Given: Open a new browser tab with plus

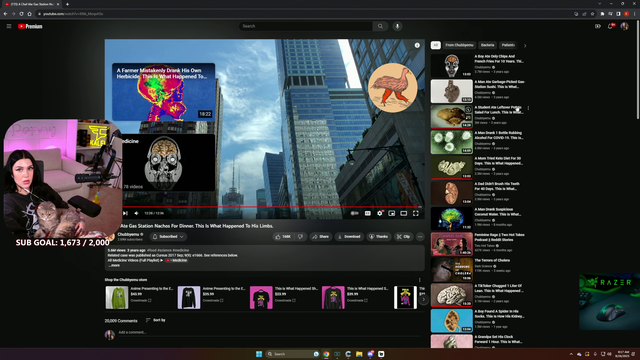Looking at the screenshot, I should point(67,4).
